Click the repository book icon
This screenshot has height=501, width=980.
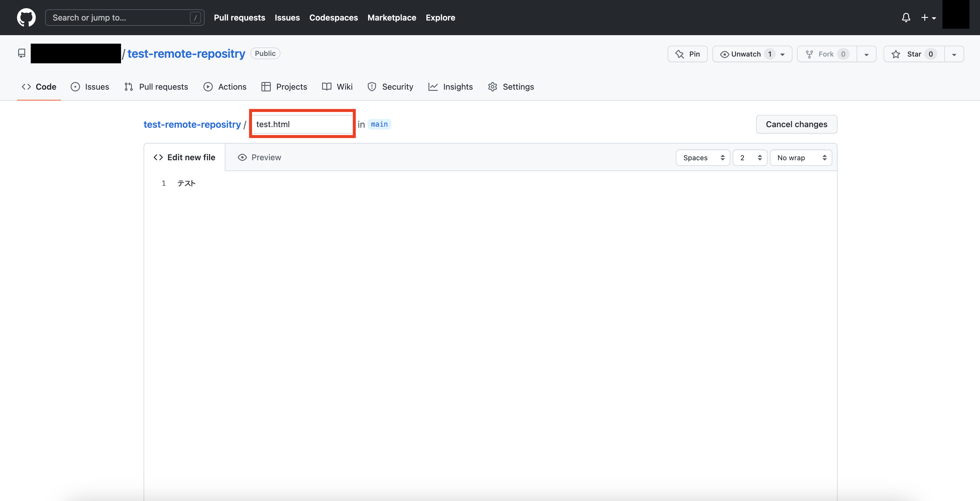click(x=22, y=53)
